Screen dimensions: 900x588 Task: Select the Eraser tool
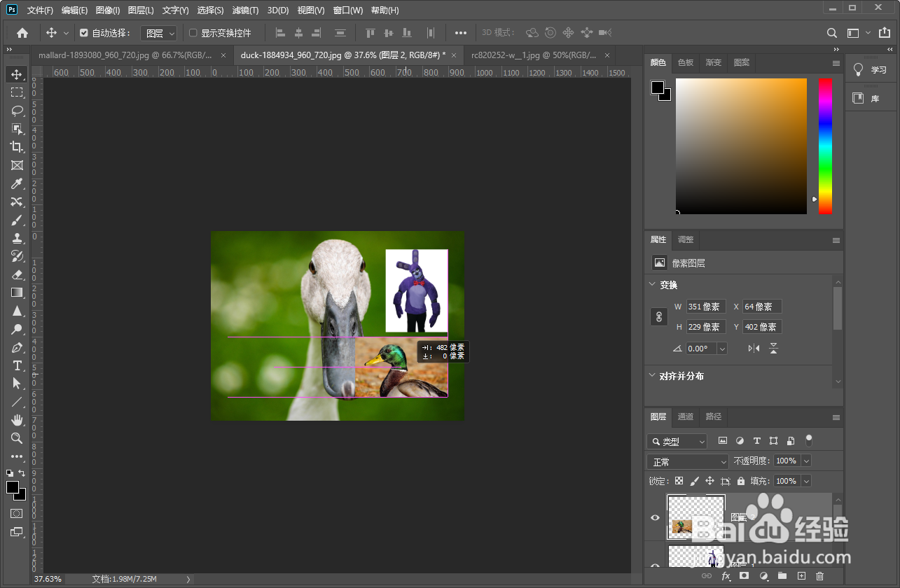click(17, 274)
